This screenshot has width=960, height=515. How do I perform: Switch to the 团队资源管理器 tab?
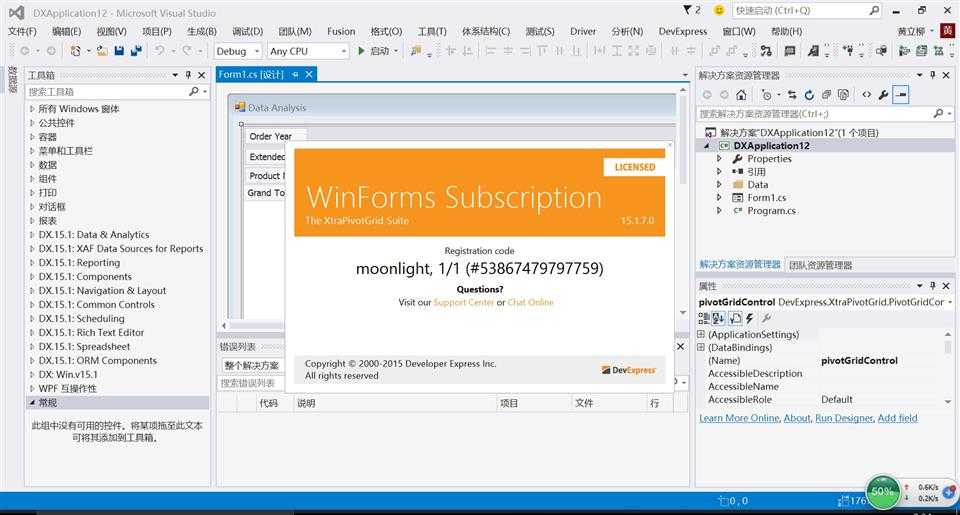pyautogui.click(x=820, y=265)
